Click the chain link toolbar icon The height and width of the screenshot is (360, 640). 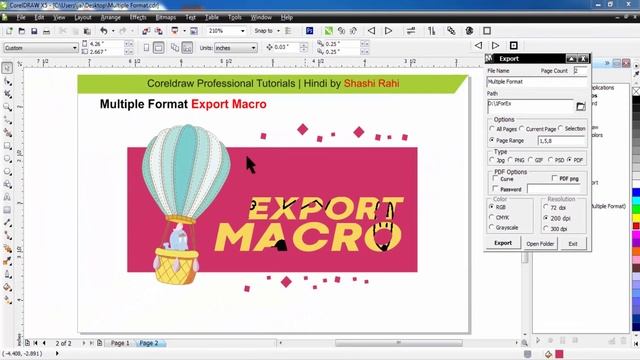(451, 31)
